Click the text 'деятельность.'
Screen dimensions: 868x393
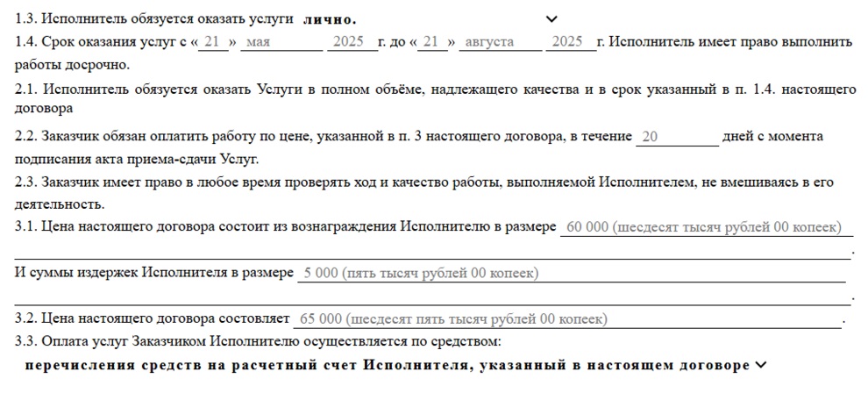(x=60, y=204)
